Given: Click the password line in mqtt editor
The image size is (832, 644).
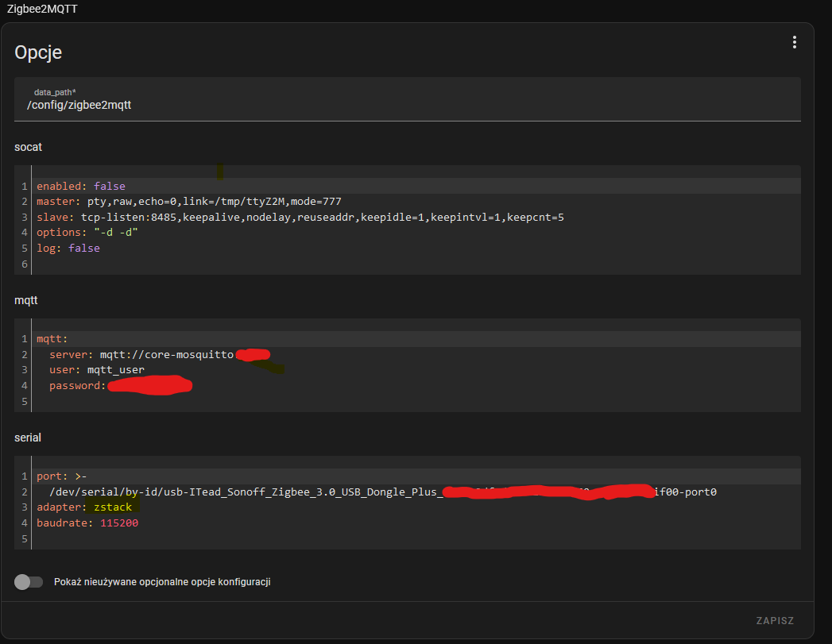Looking at the screenshot, I should [x=120, y=385].
